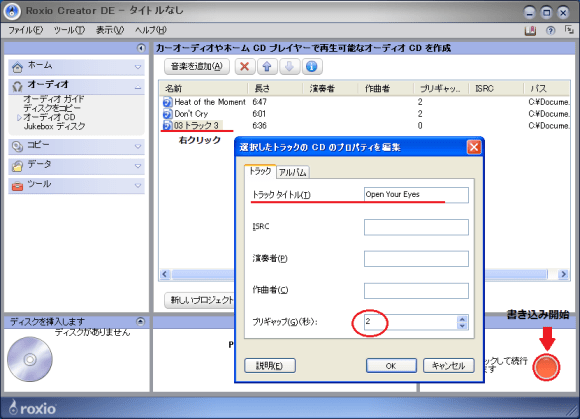Image resolution: width=580 pixels, height=419 pixels.
Task: Expand the コピー section chevron
Action: tap(138, 146)
